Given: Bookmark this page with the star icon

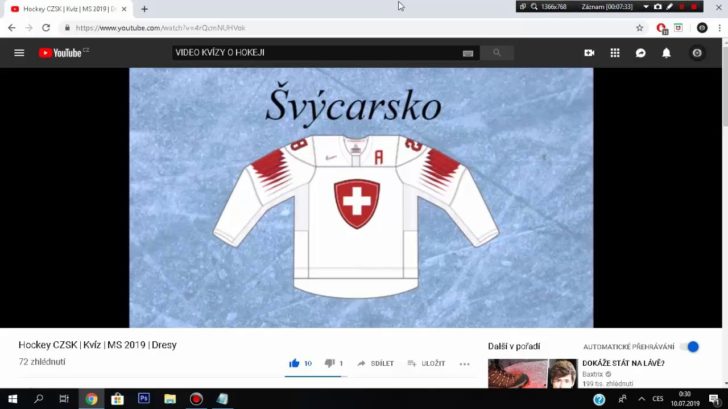Looking at the screenshot, I should [640, 28].
